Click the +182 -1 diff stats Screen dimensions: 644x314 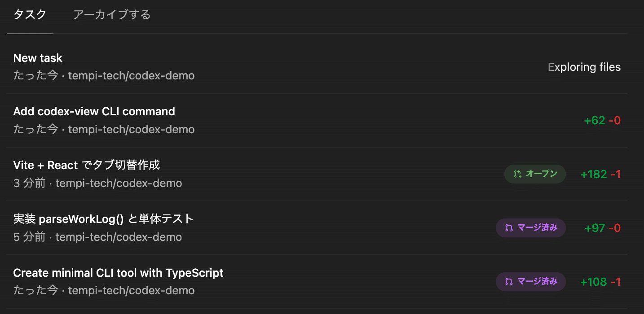click(600, 174)
